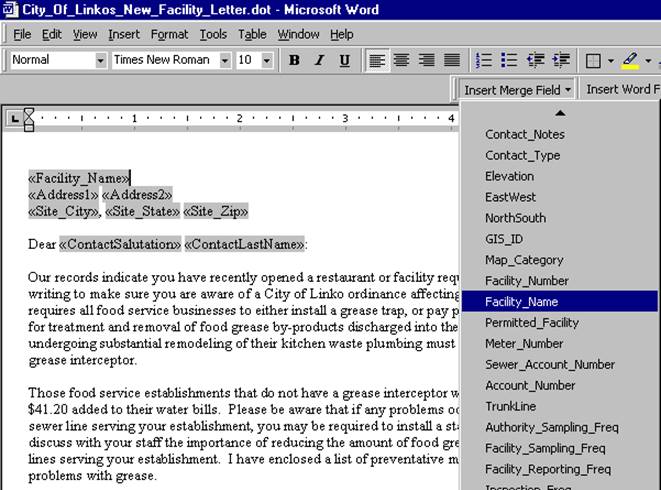Click the text "grease interceptor." in letter
661x490 pixels.
[83, 360]
